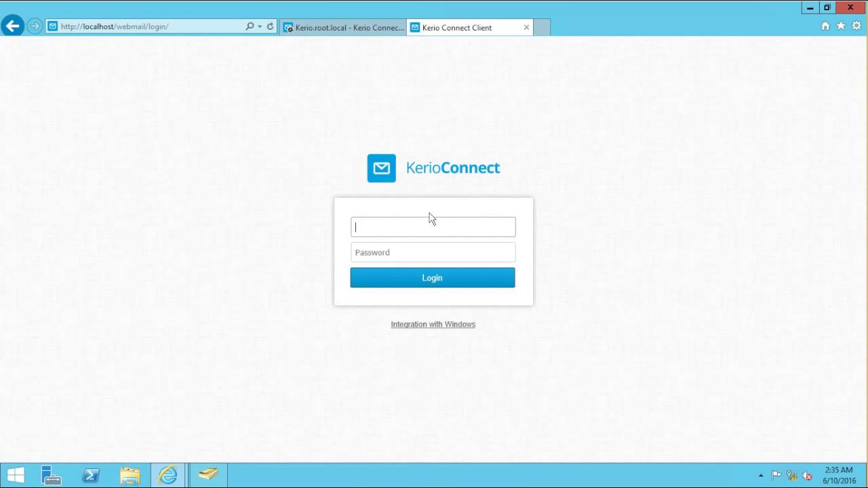Click the Internet Explorer taskbar icon

point(168,475)
